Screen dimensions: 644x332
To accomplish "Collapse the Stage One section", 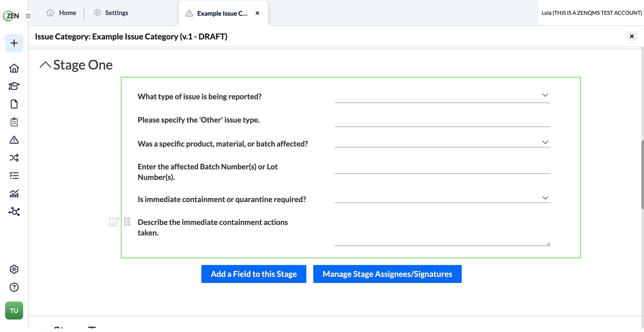I will pos(45,65).
